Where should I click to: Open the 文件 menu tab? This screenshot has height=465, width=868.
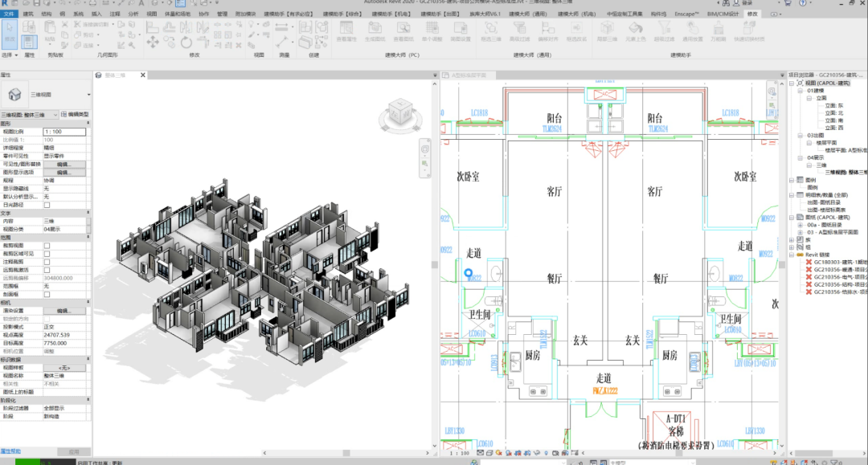(9, 14)
